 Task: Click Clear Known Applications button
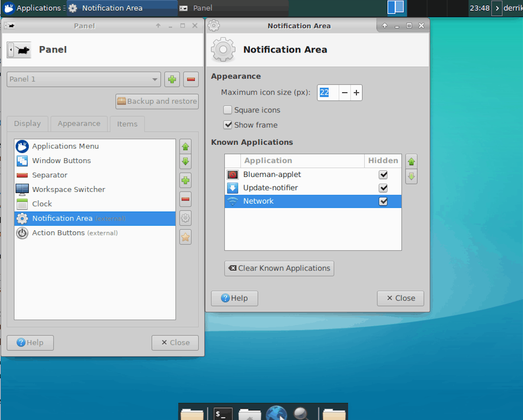point(279,268)
